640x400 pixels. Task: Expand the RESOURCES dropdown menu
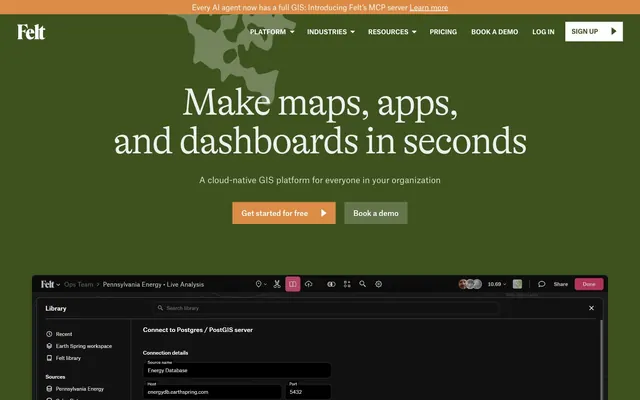392,32
